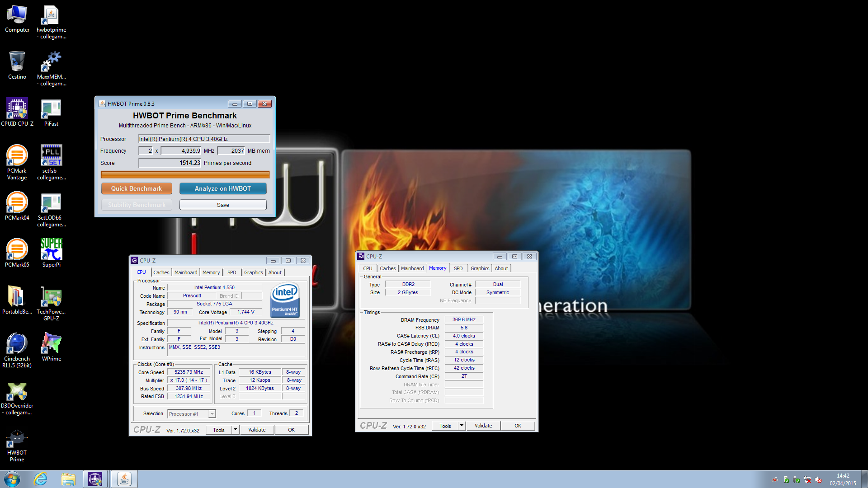Run the Quick Benchmark
The image size is (868, 488).
point(137,188)
